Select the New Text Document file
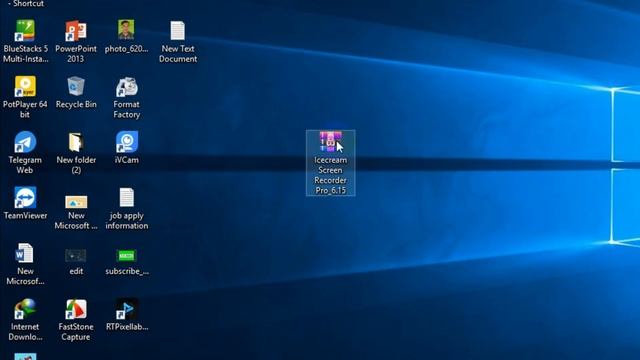 point(178,31)
